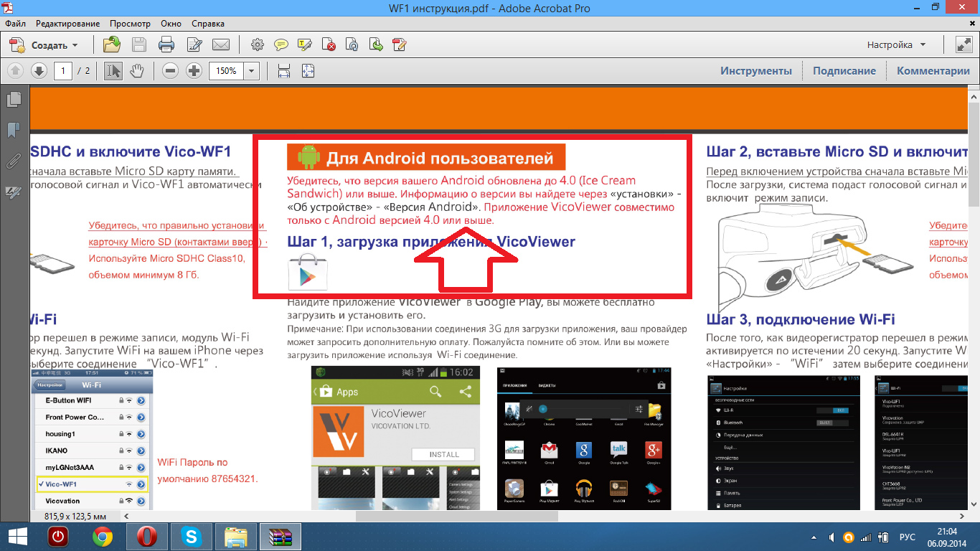Activate the text selection cursor tool

point(113,71)
